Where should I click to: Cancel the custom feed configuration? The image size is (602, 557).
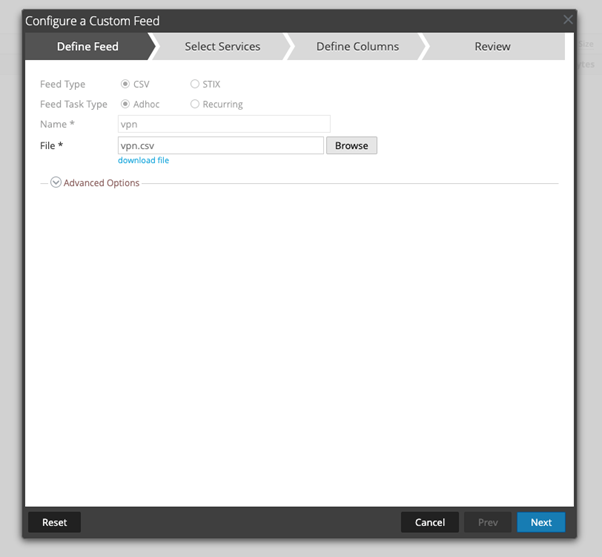pyautogui.click(x=430, y=522)
